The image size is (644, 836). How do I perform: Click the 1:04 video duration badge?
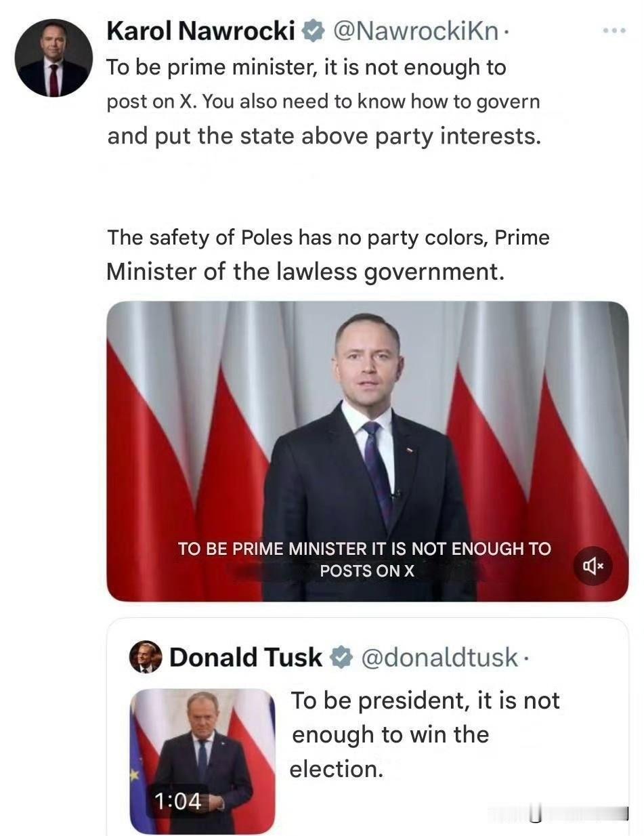pos(177,801)
